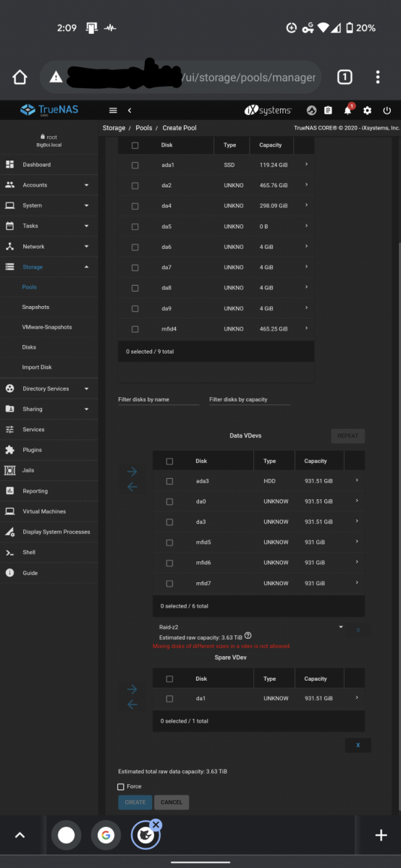This screenshot has height=868, width=401.
Task: Open Display System Processes
Action: [x=49, y=532]
